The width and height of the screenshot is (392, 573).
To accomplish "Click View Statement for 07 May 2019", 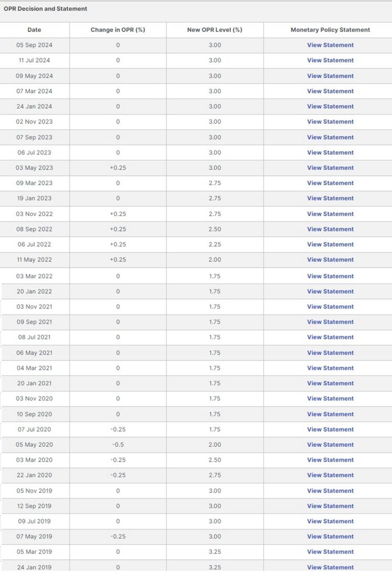I will click(330, 536).
